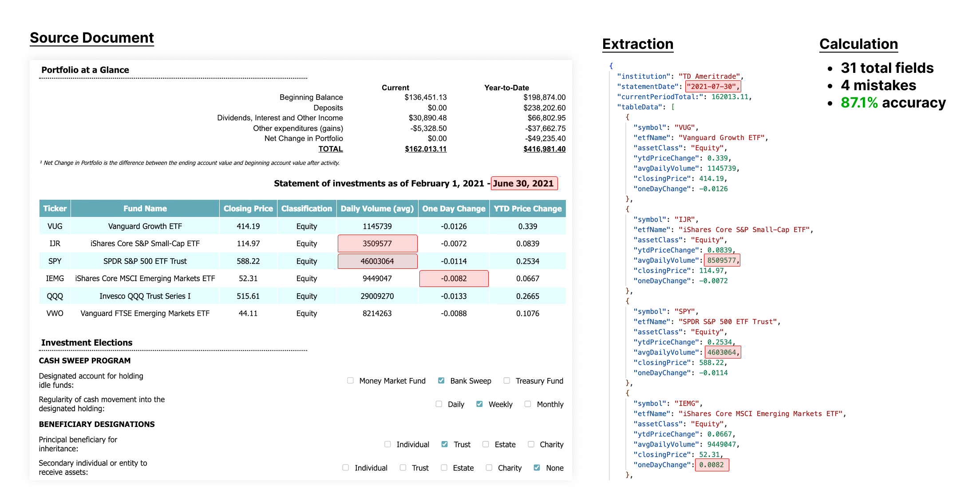Click the highlighted 3509577 daily volume cell

(377, 243)
